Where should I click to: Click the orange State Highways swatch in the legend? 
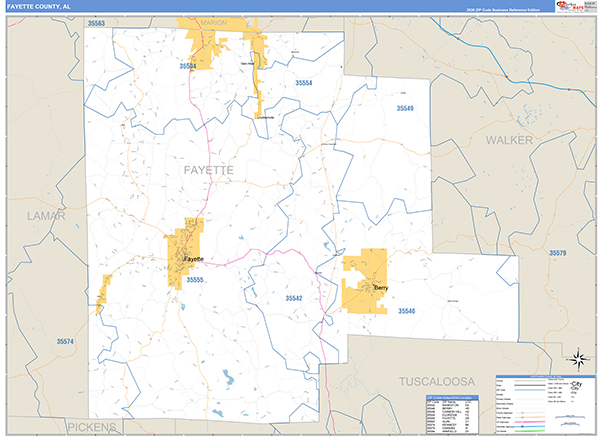click(530, 417)
